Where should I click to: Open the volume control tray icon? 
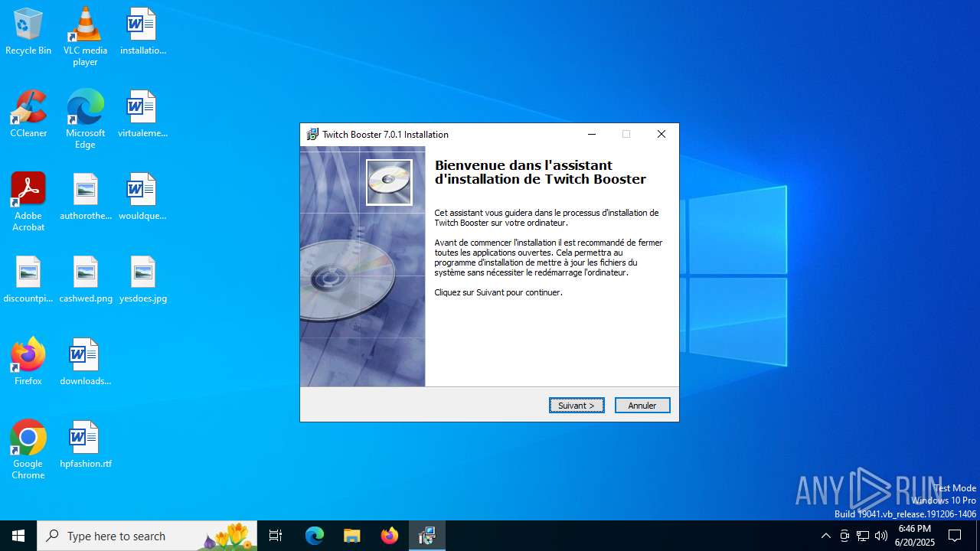pos(881,536)
